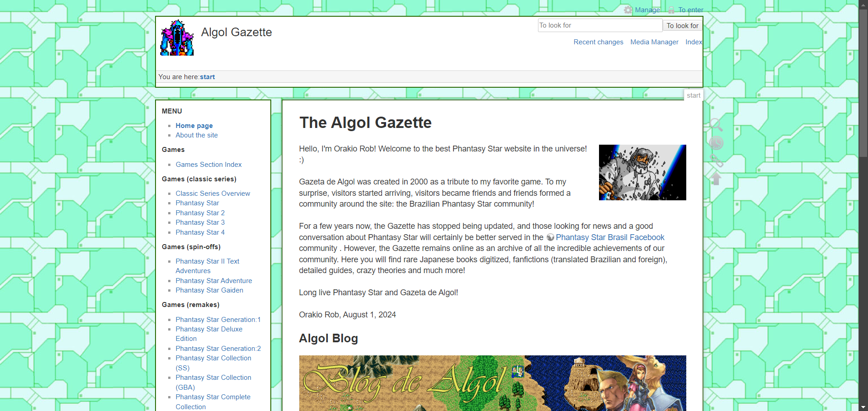Click the Games (spin-offs) sidebar heading

pyautogui.click(x=191, y=247)
